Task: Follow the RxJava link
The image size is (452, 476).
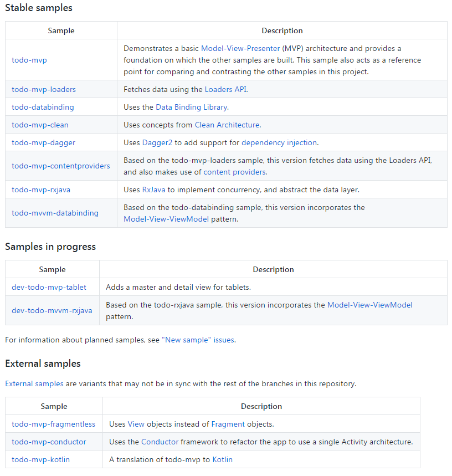Action: pyautogui.click(x=154, y=190)
